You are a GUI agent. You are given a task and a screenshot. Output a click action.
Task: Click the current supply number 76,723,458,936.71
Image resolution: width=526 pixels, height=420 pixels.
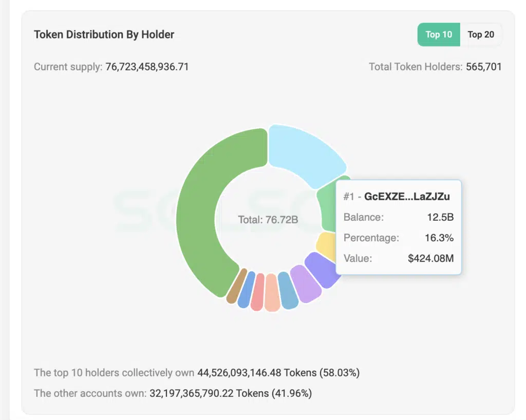coord(147,67)
